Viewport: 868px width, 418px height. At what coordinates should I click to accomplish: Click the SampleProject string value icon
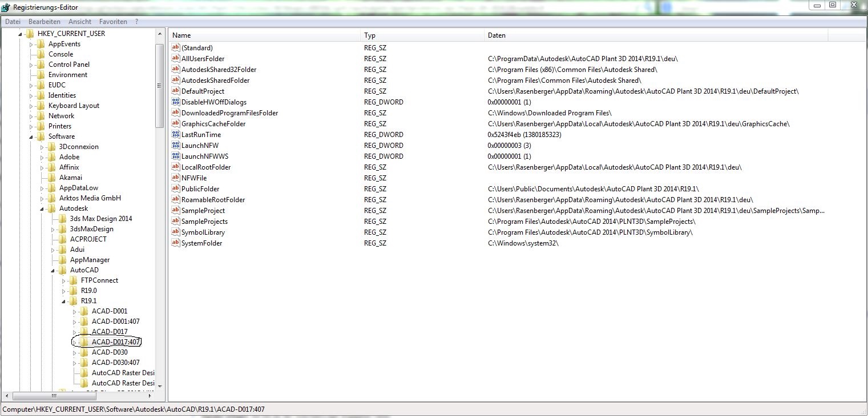click(x=176, y=211)
